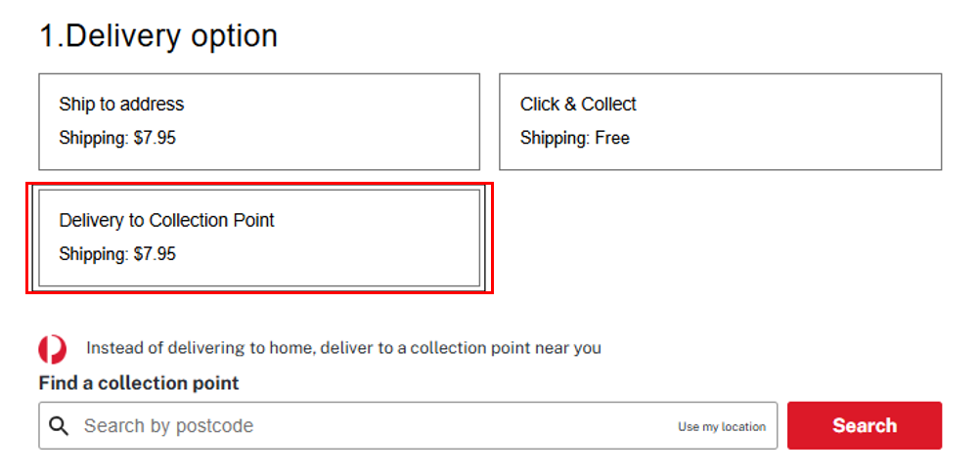The width and height of the screenshot is (980, 476).
Task: Click the "1.Delivery option" heading
Action: [x=158, y=36]
